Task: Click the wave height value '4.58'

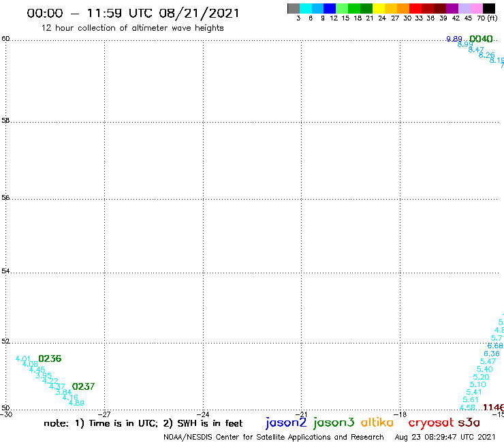Action: tap(467, 408)
